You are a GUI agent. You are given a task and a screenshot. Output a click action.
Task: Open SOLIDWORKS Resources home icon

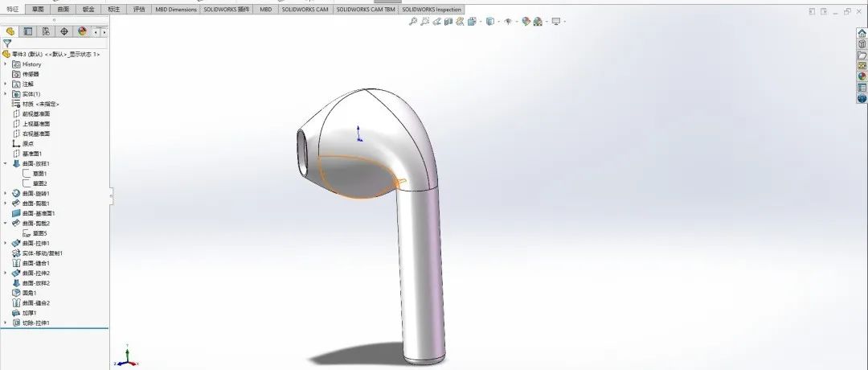tap(862, 34)
